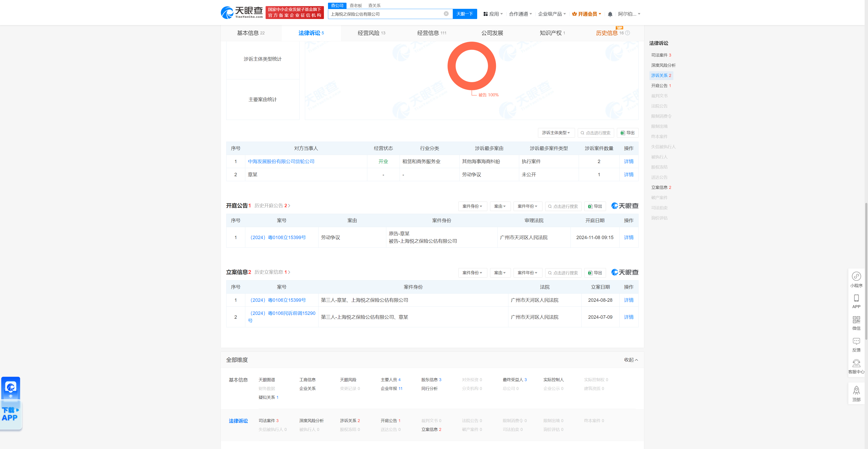Open the 反馈 feedback icon
This screenshot has width=868, height=449.
(856, 345)
